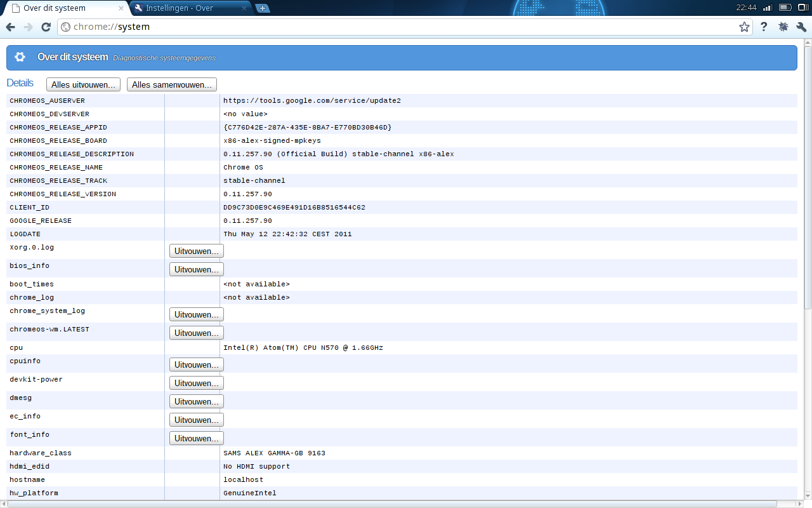Click the 22:44 clock
Viewport: 812px width, 508px height.
(746, 8)
